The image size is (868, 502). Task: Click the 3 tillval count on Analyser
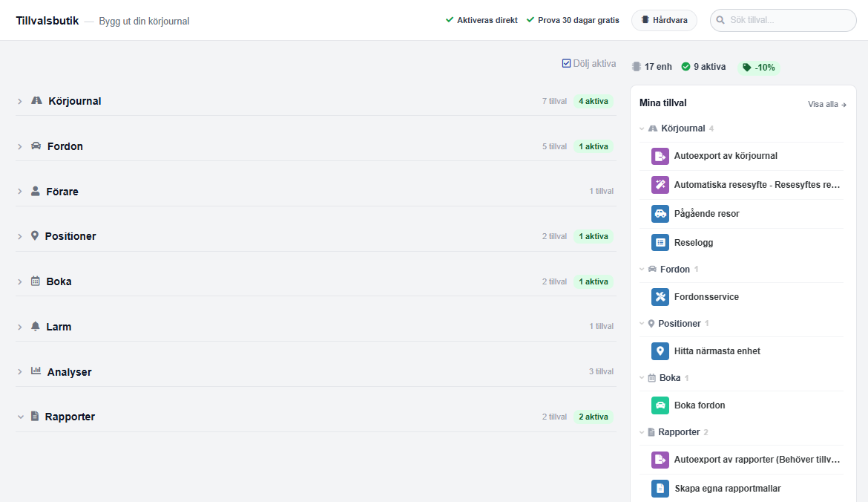pos(601,372)
